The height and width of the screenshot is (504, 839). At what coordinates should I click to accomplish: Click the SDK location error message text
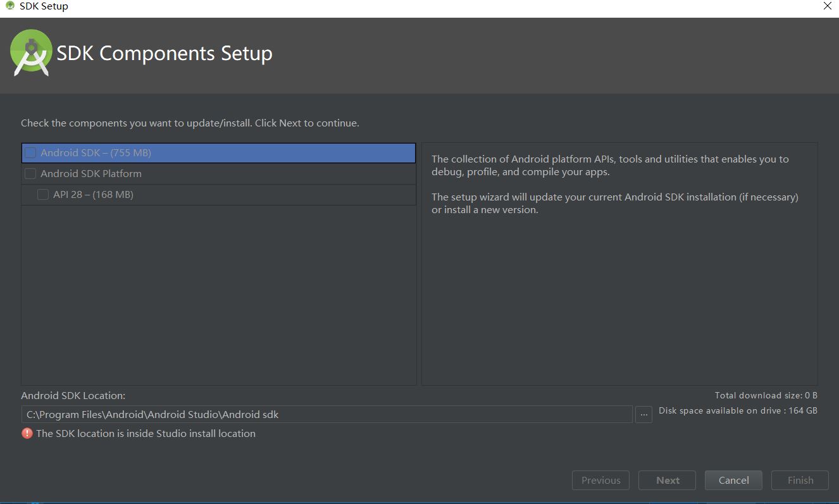coord(146,434)
